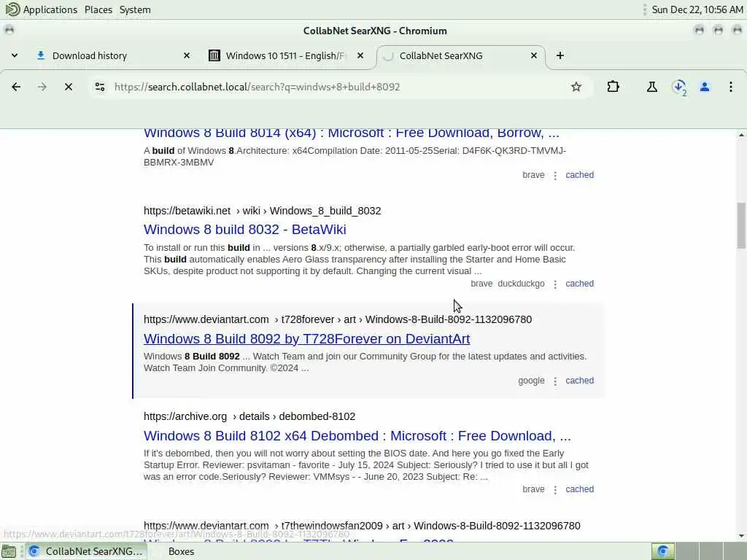This screenshot has width=747, height=560.
Task: Select Boxes taskbar window button
Action: point(181,551)
